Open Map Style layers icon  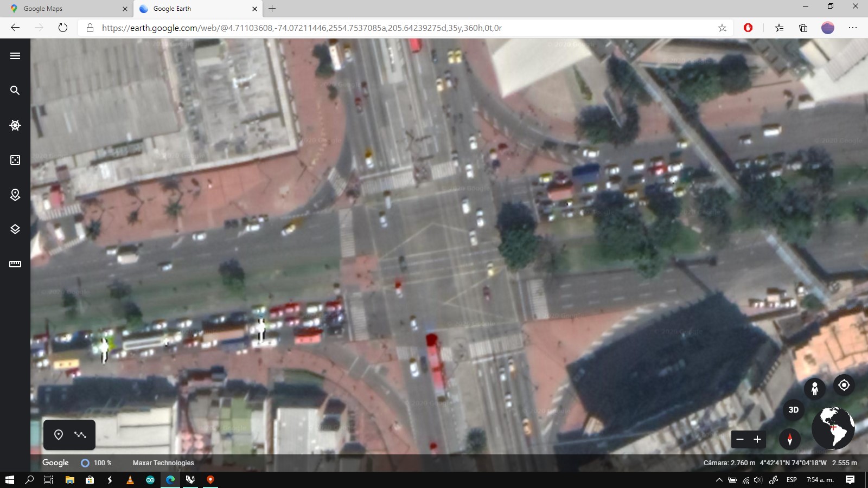click(15, 229)
